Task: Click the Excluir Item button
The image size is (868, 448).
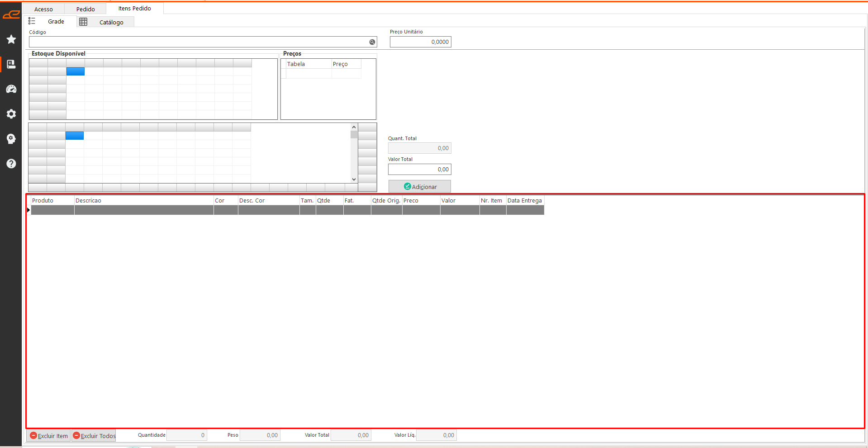Action: click(49, 436)
